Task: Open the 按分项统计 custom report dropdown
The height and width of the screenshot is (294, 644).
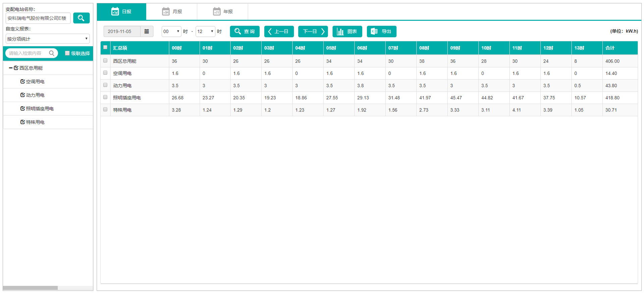Action: click(x=47, y=39)
